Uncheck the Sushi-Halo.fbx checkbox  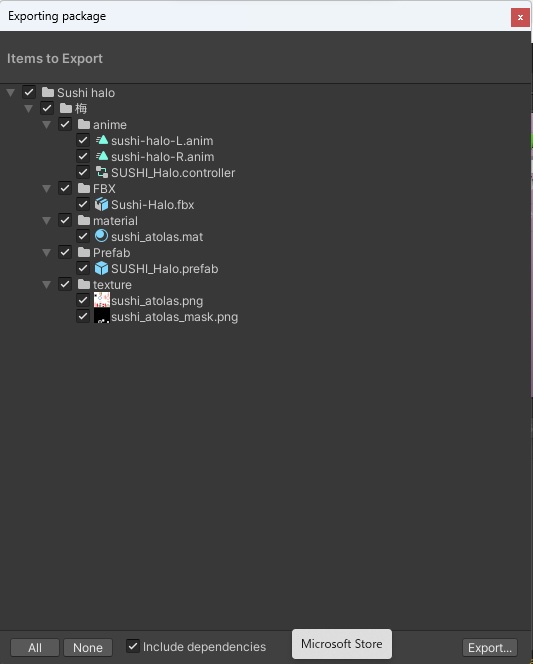[x=83, y=205]
